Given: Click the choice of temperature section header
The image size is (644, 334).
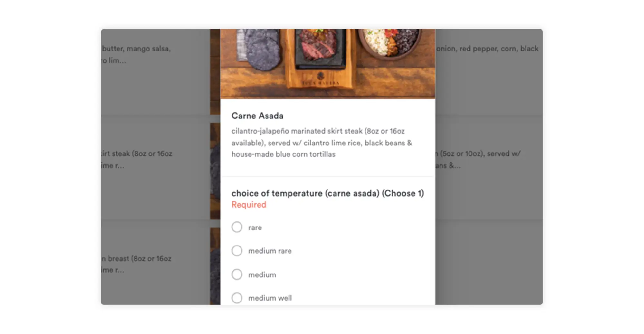Looking at the screenshot, I should click(x=327, y=193).
